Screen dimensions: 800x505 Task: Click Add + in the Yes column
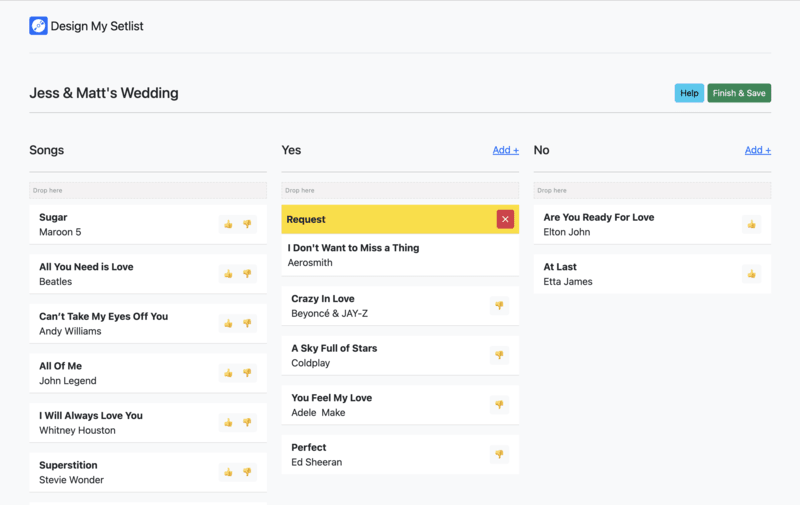coord(506,150)
